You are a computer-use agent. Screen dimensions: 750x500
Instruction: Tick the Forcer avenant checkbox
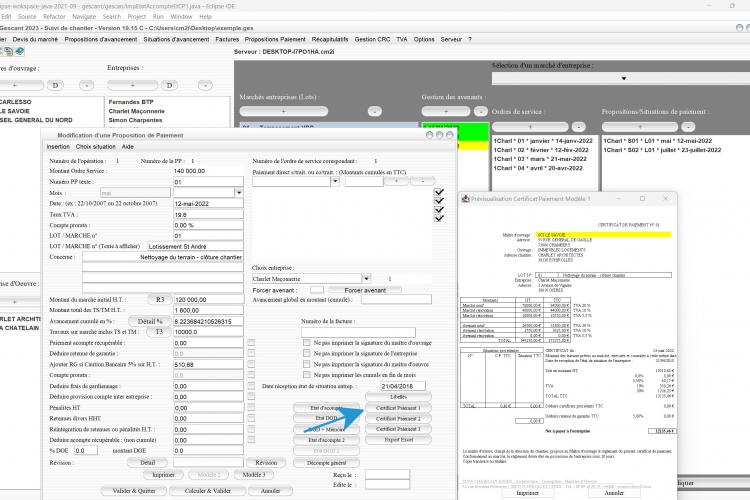coord(317,290)
